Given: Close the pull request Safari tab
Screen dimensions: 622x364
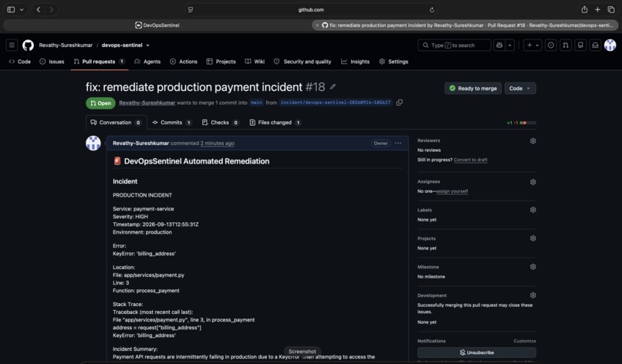Looking at the screenshot, I should pyautogui.click(x=317, y=25).
